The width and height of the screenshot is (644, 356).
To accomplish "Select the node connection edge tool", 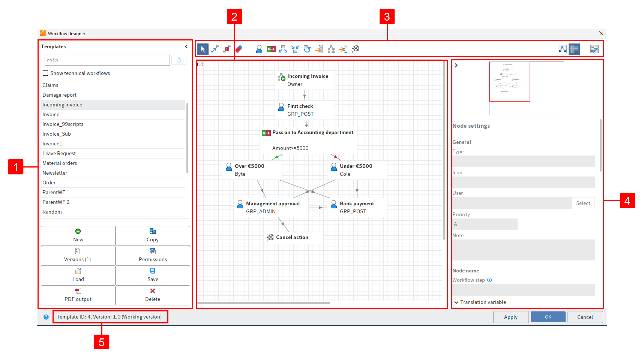I will (215, 49).
